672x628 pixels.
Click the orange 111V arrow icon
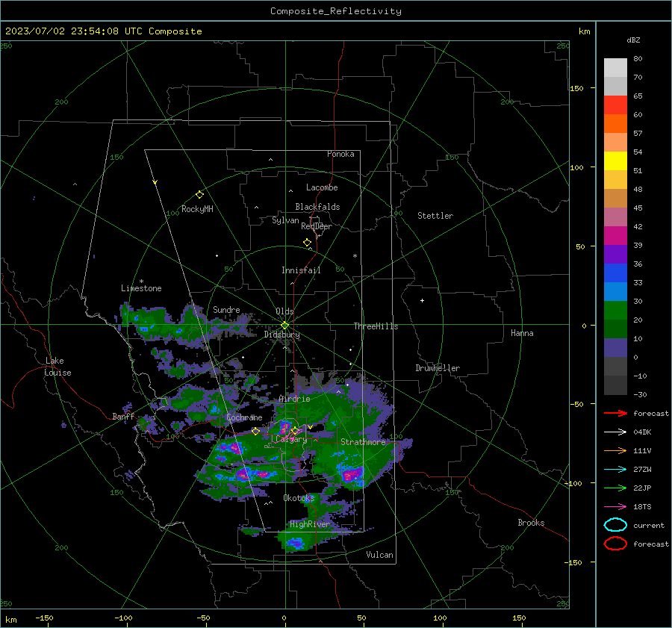tap(615, 450)
